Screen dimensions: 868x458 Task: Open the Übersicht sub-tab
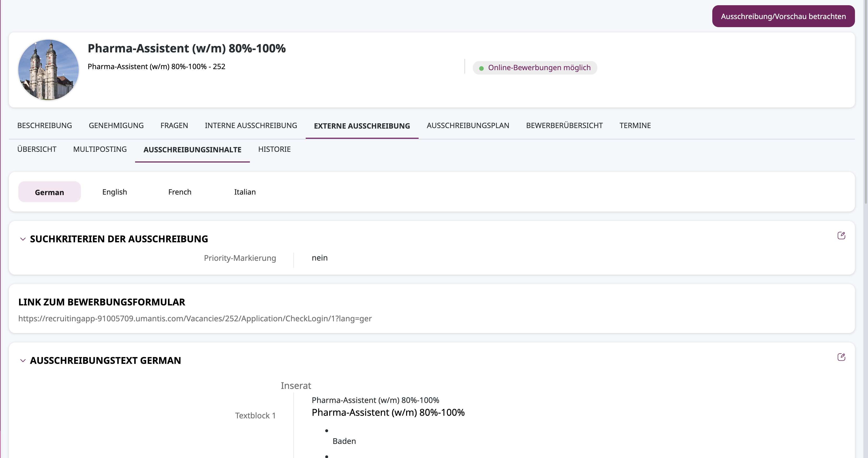pos(37,149)
